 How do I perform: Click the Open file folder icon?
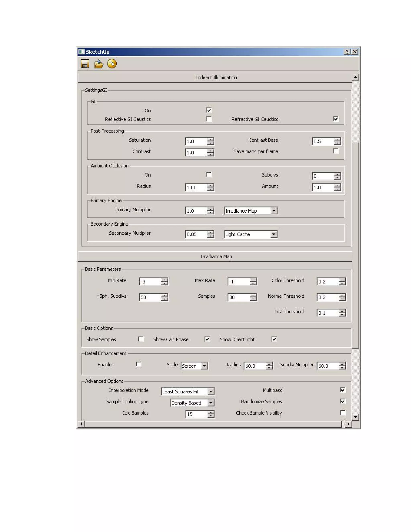(99, 64)
